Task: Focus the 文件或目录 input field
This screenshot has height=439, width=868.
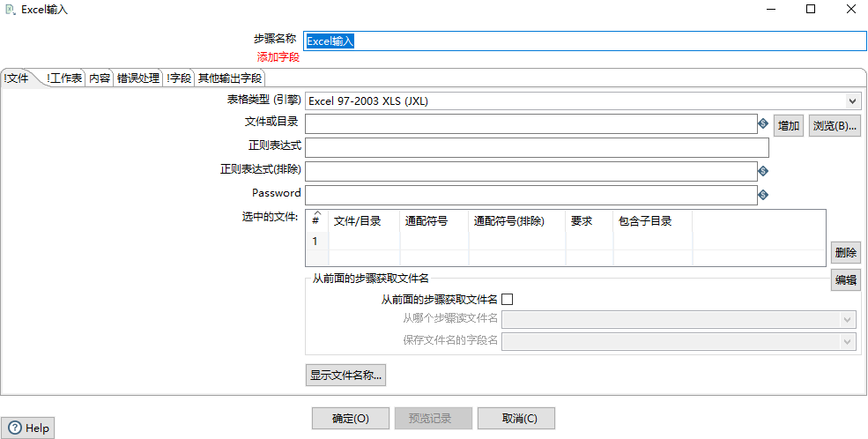Action: pyautogui.click(x=530, y=124)
